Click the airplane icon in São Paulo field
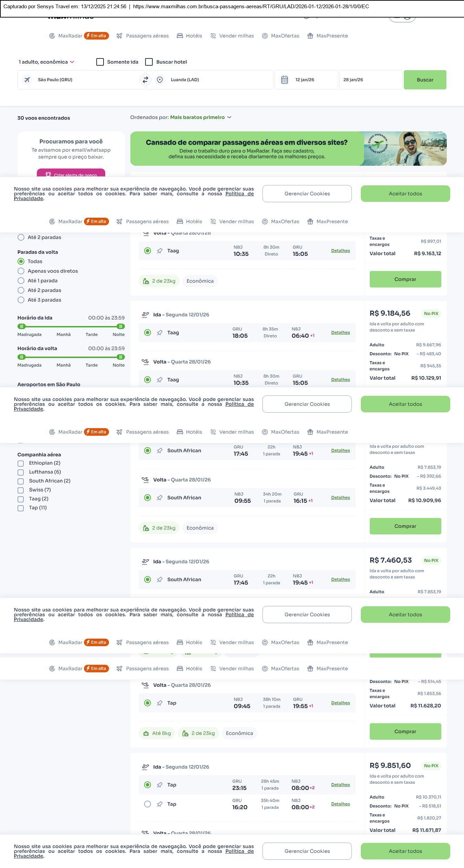Screen dimensions: 464x868 click(x=27, y=80)
